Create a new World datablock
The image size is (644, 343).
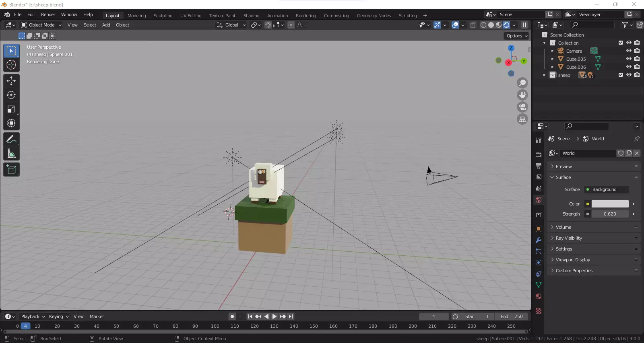pos(629,153)
